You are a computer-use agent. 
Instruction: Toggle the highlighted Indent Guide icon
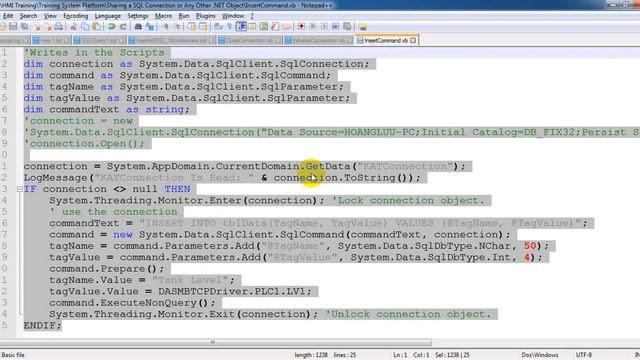[x=241, y=27]
